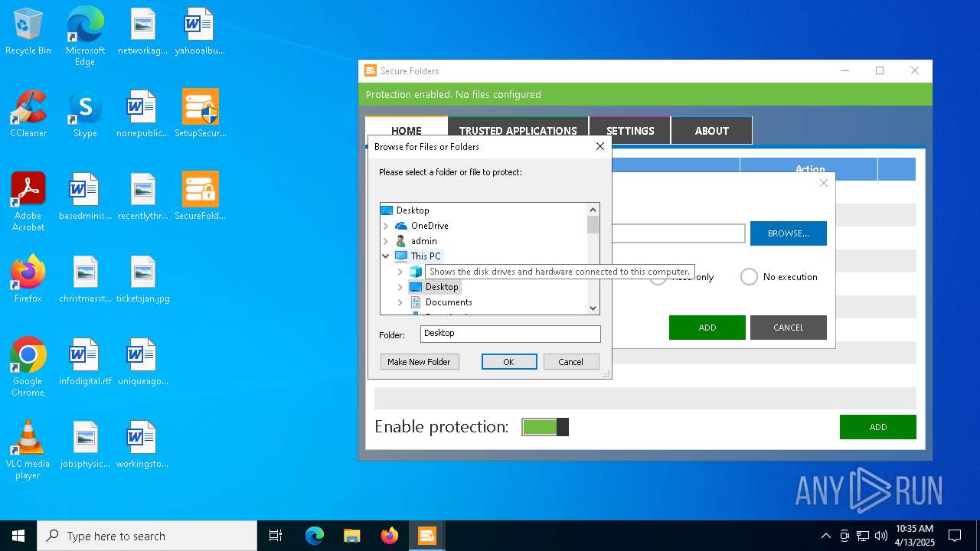Viewport: 980px width, 551px height.
Task: Select recentlythr... image file icon
Action: point(142,197)
